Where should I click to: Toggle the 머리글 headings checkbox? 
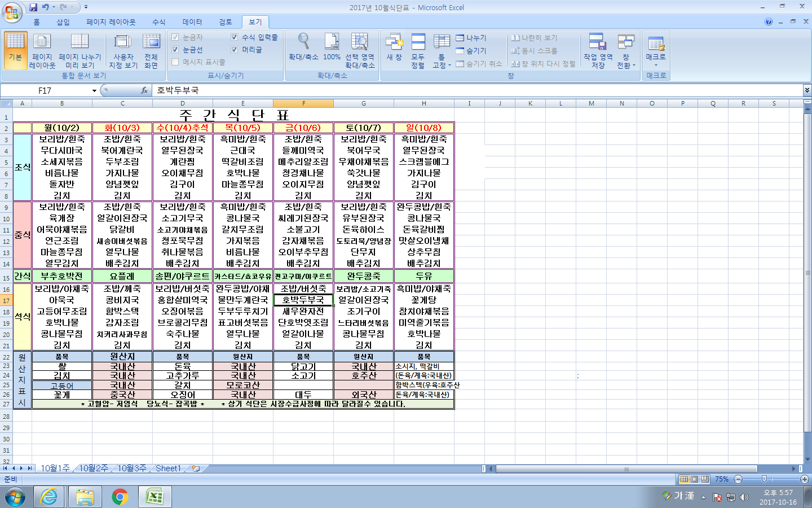[234, 50]
